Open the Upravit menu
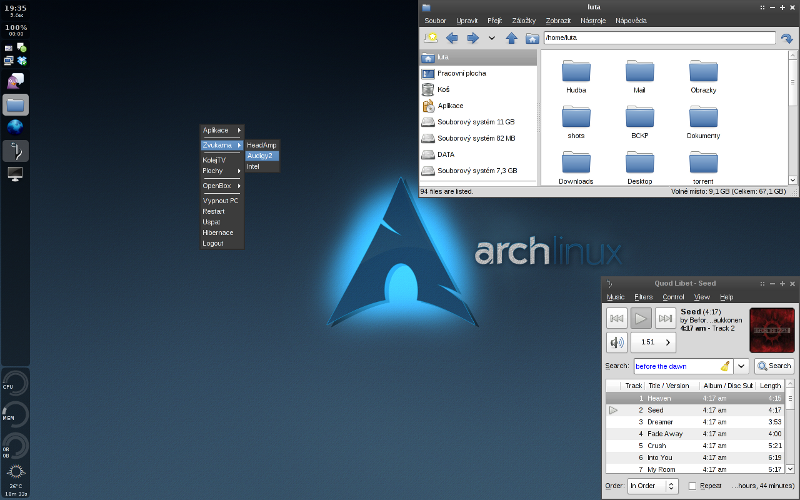 click(x=467, y=20)
